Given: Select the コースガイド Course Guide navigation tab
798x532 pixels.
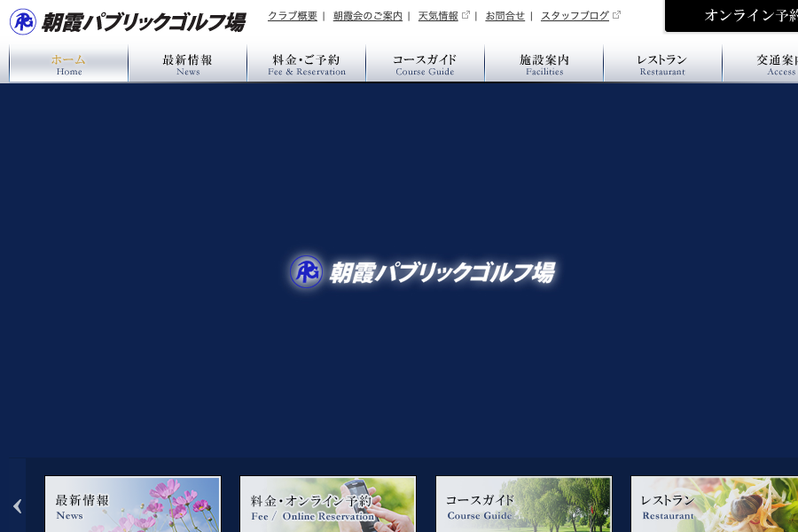Looking at the screenshot, I should point(425,63).
